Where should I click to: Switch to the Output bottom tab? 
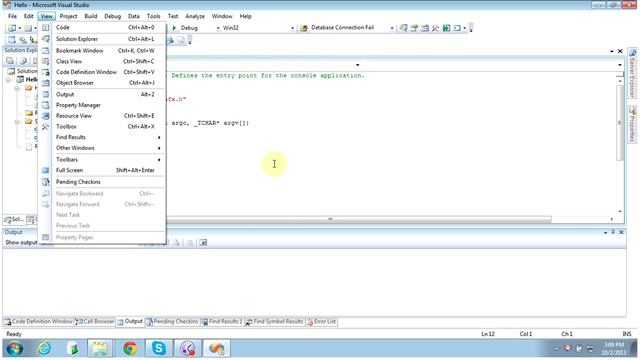[x=130, y=322]
